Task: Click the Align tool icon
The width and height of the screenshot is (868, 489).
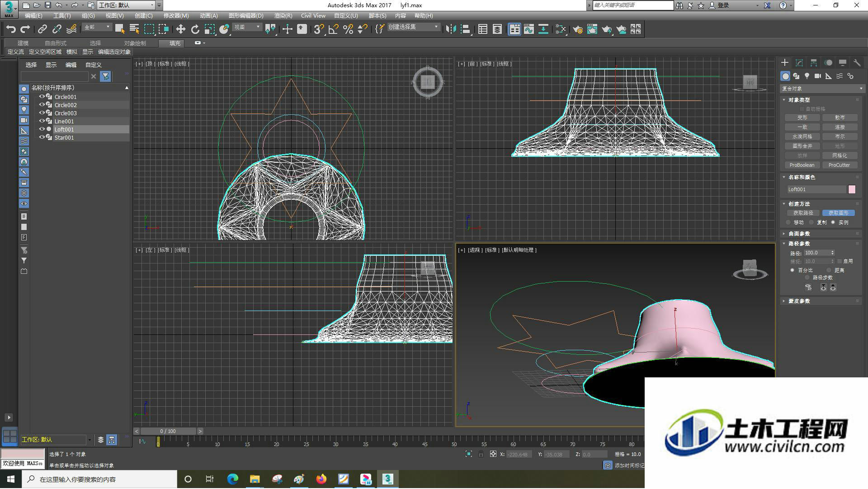Action: (466, 29)
